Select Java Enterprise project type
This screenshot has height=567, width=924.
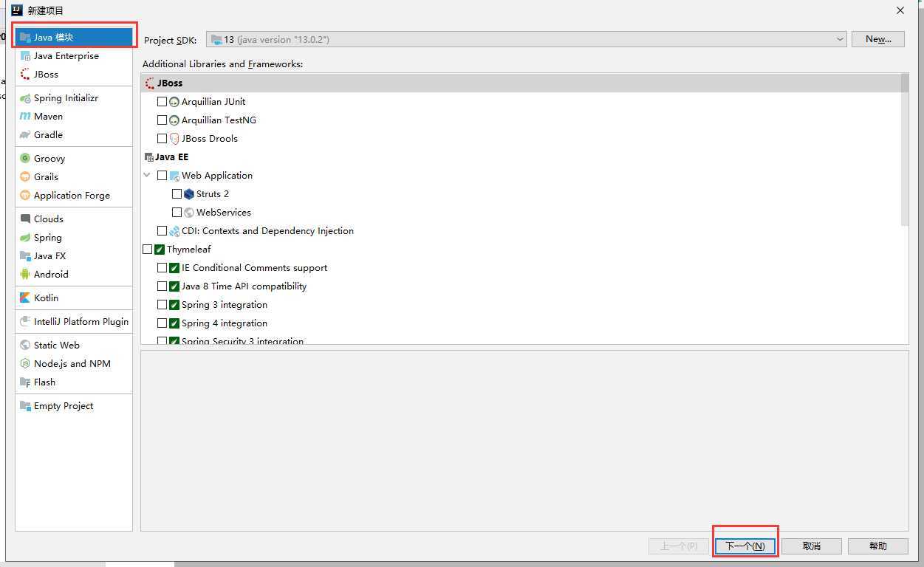pyautogui.click(x=74, y=55)
